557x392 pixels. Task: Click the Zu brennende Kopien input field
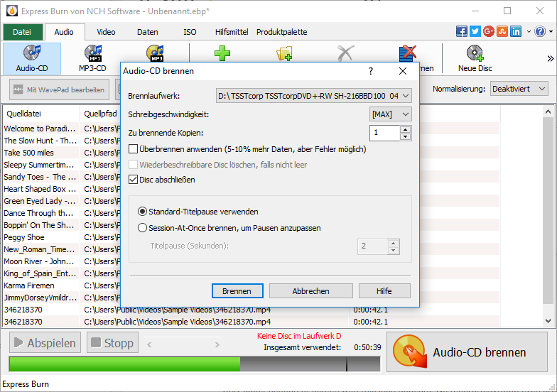click(x=385, y=133)
